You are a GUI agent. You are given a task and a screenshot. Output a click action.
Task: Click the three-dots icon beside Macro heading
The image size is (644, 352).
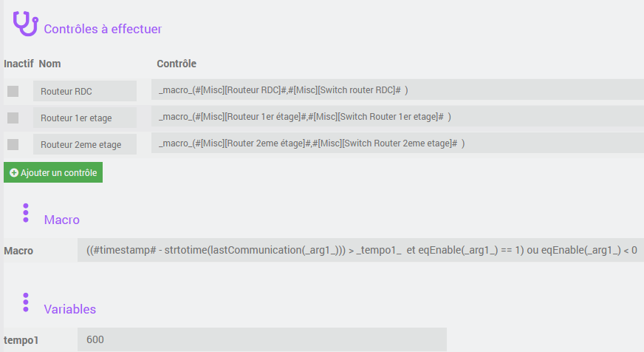pos(25,213)
